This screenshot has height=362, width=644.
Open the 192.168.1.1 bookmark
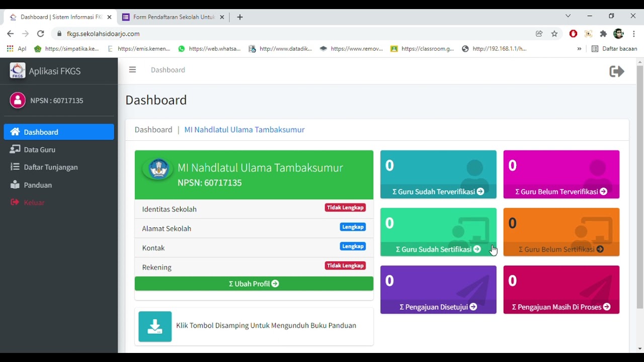[x=494, y=49]
